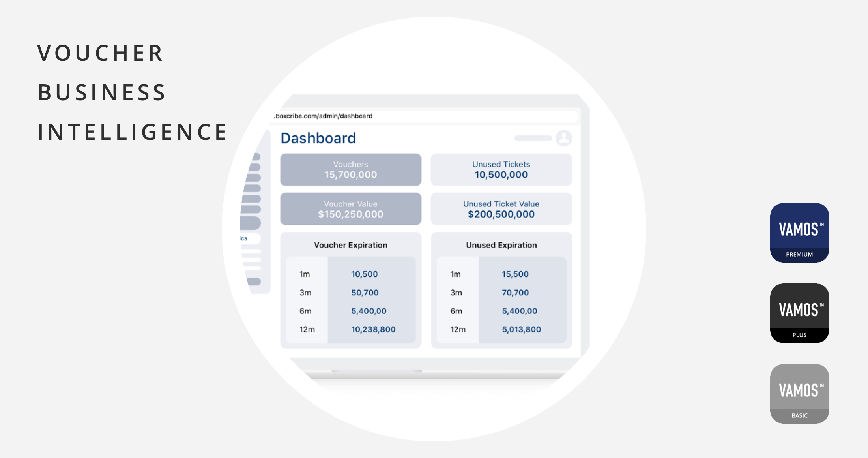Select the highlighted sidebar item ending in 'ics'
868x458 pixels.
click(x=250, y=238)
